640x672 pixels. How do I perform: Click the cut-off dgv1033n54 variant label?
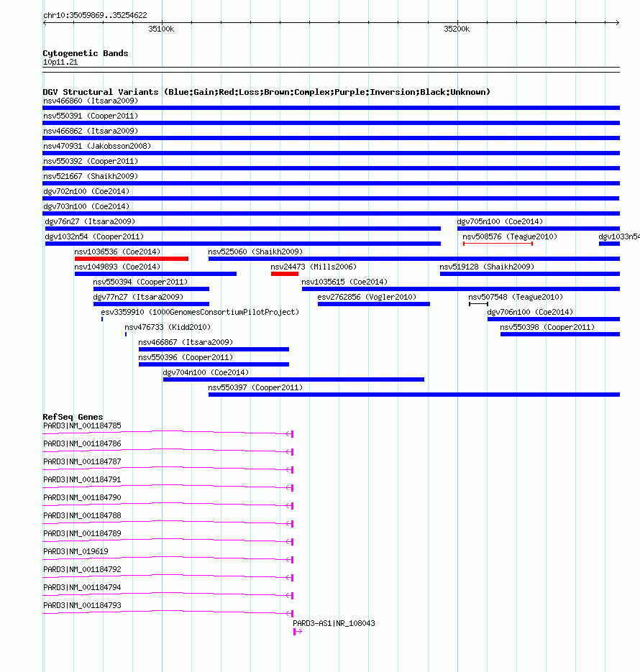(619, 236)
